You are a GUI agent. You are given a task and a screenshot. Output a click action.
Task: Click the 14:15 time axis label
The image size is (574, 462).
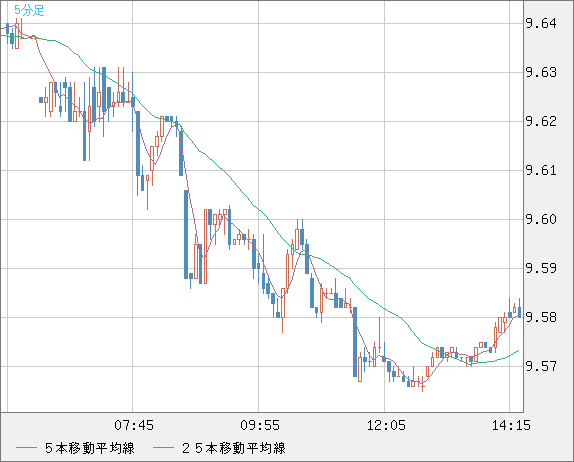511,425
